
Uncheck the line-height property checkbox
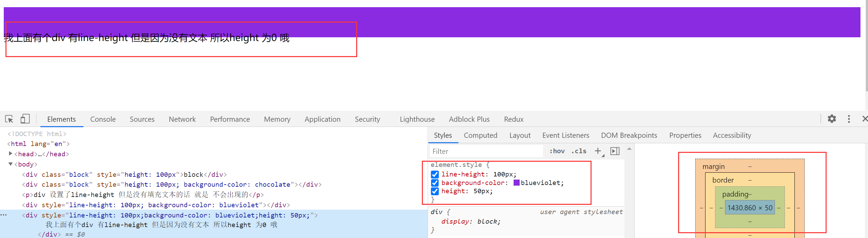click(435, 175)
